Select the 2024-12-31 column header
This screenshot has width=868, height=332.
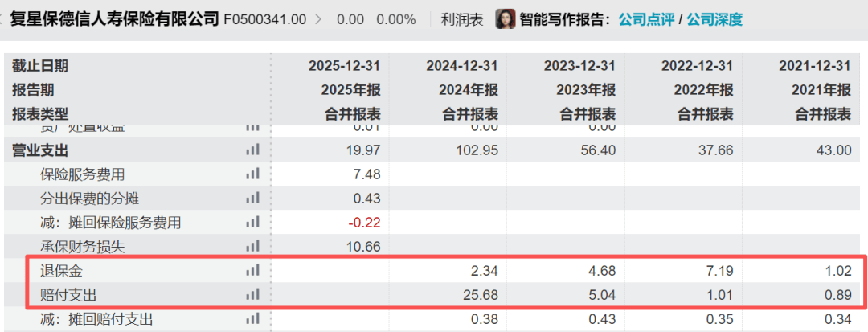coord(461,66)
